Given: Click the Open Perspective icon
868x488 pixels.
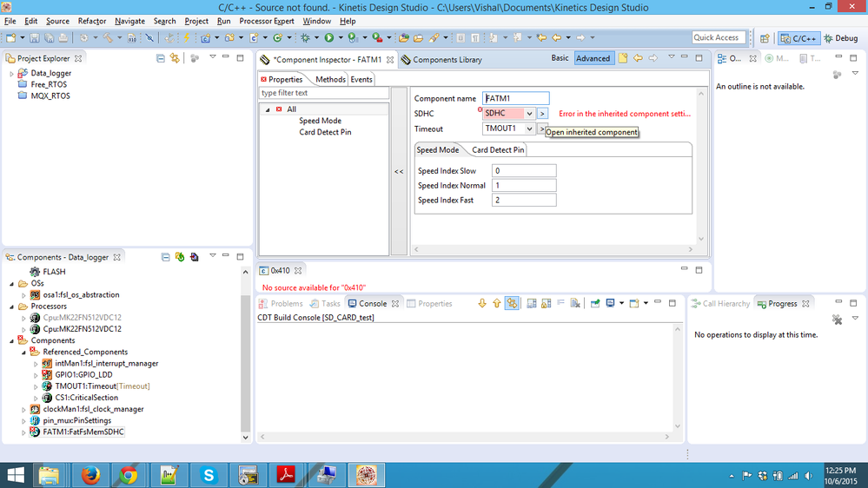Looking at the screenshot, I should [765, 38].
